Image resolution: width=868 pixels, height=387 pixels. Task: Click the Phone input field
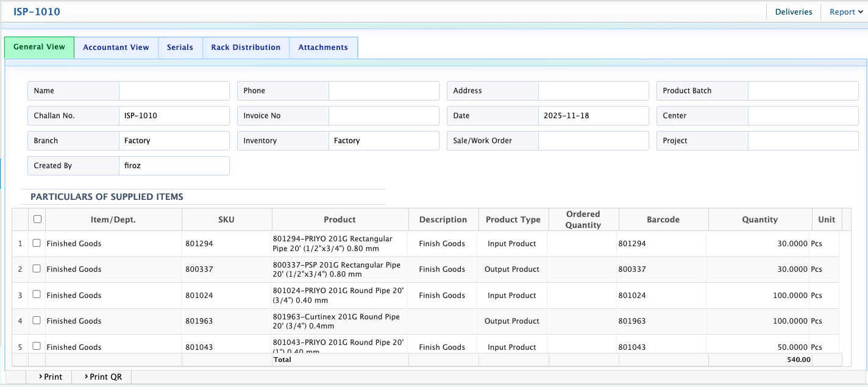coord(384,91)
